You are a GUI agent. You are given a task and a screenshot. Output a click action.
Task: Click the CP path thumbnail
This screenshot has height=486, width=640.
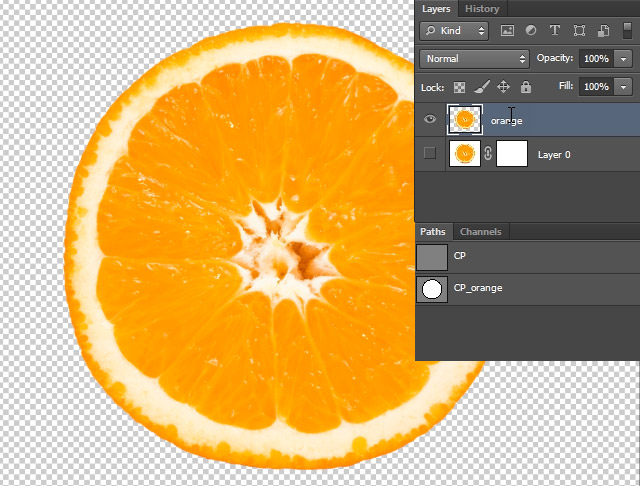(432, 257)
